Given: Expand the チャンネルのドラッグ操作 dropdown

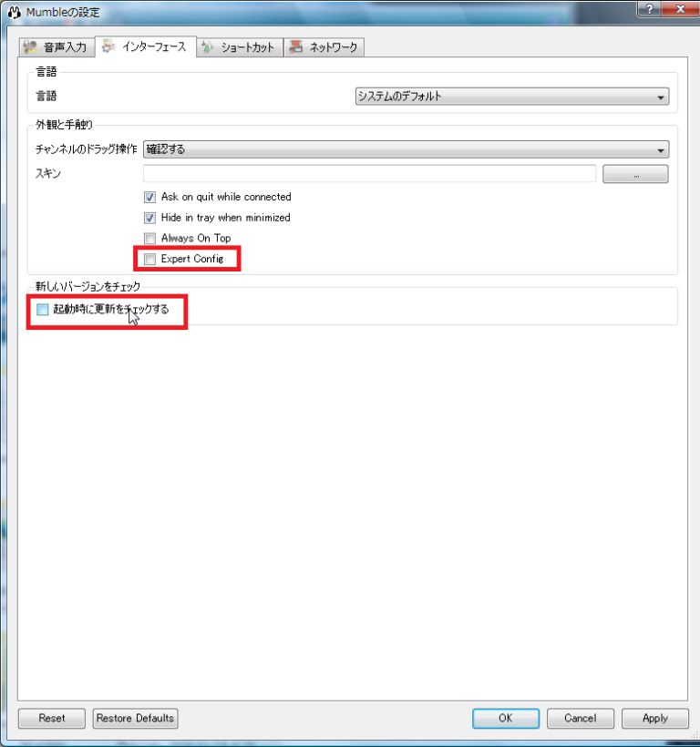Looking at the screenshot, I should 406,149.
